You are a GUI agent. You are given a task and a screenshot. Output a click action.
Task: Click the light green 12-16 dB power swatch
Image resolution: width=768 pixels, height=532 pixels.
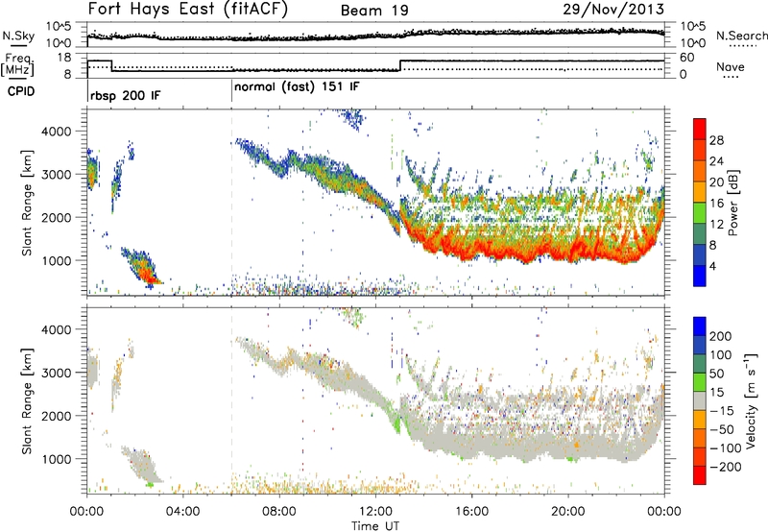click(x=700, y=212)
